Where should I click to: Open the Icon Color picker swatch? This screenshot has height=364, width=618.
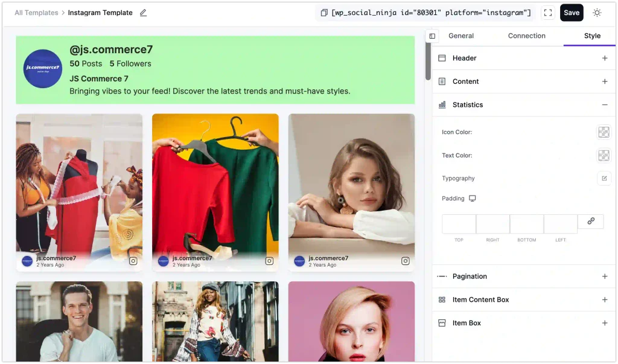[604, 132]
